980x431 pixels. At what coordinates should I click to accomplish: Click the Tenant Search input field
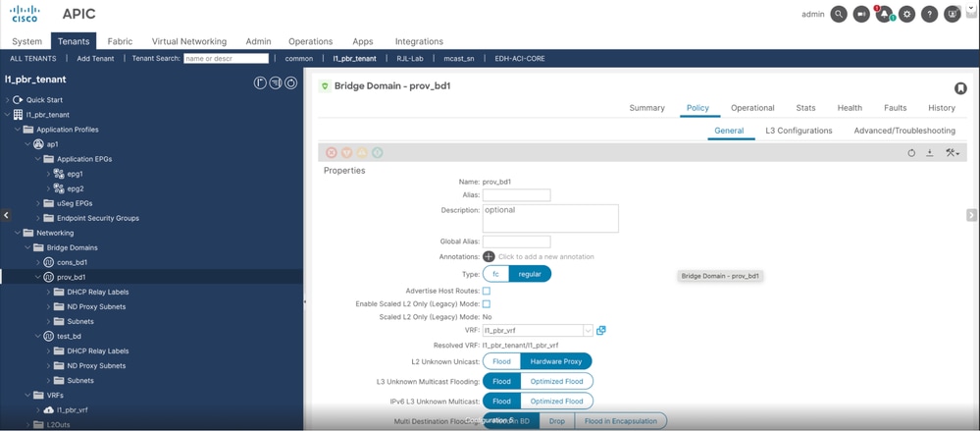[x=226, y=58]
